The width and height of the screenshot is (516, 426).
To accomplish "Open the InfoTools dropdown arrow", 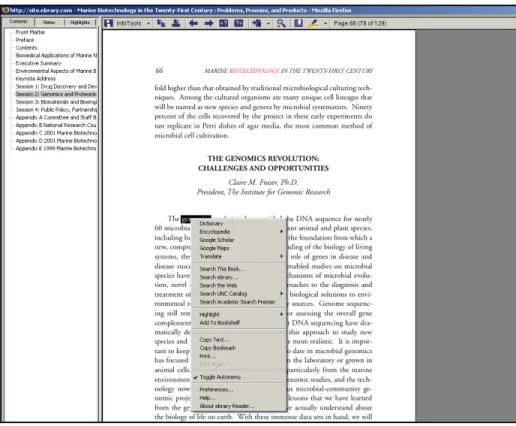I will click(x=148, y=23).
